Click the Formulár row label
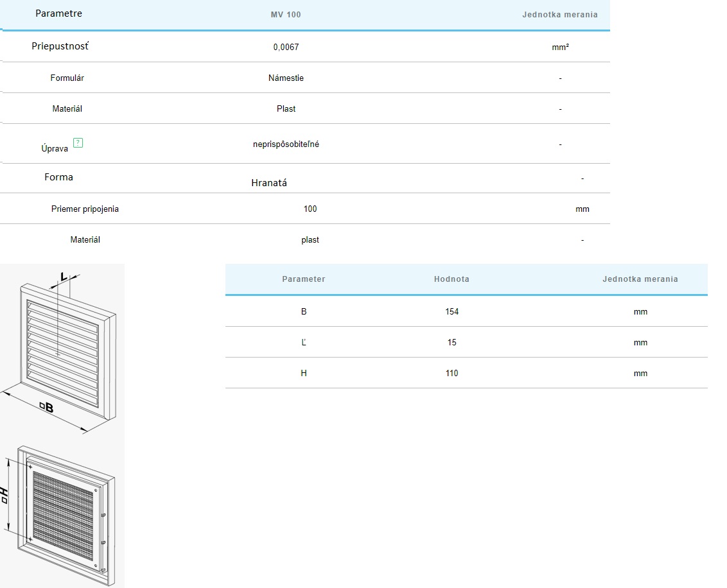 [67, 78]
